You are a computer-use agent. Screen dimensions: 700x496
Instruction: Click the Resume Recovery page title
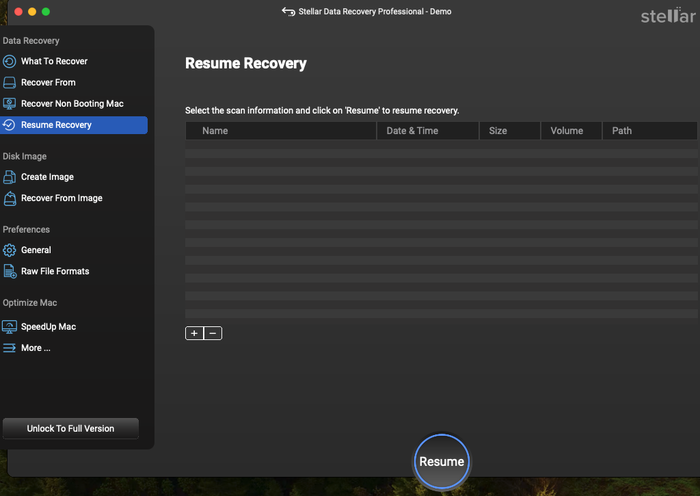(246, 63)
